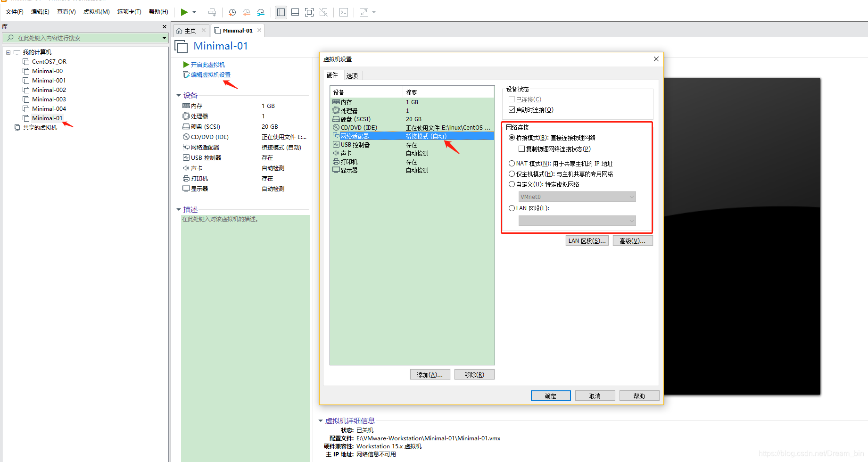Screen dimensions: 868x462
Task: Select the 显示器 monitor icon in dialog list
Action: 336,170
